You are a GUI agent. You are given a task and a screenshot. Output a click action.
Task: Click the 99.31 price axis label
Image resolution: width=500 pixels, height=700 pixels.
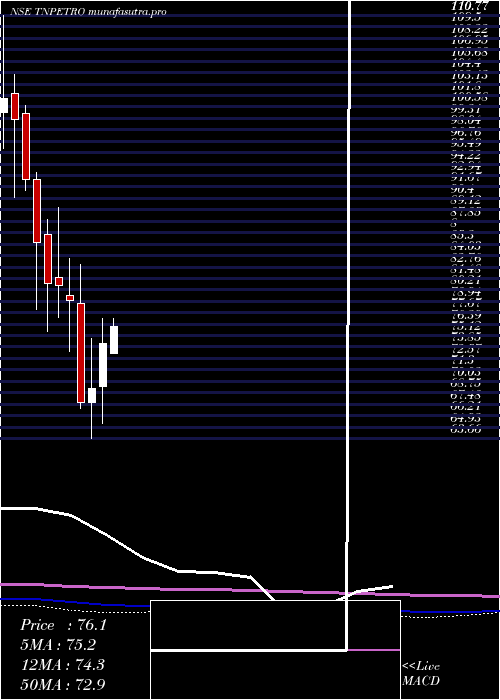click(466, 110)
